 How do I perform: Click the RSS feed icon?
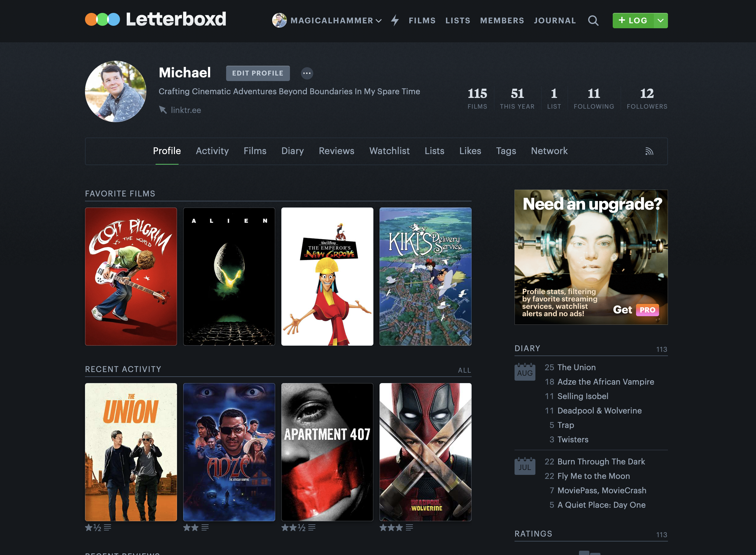click(649, 151)
